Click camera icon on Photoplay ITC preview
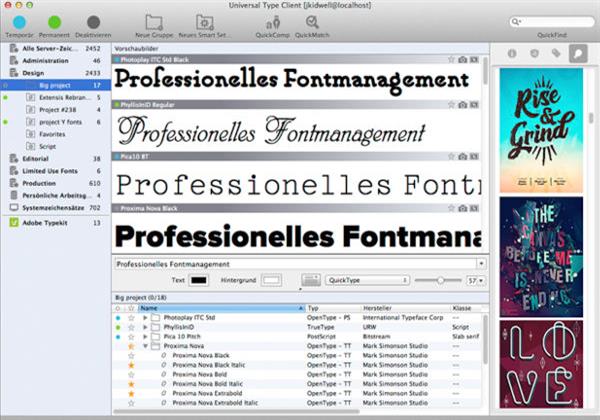Image resolution: width=600 pixels, height=420 pixels. [x=463, y=59]
